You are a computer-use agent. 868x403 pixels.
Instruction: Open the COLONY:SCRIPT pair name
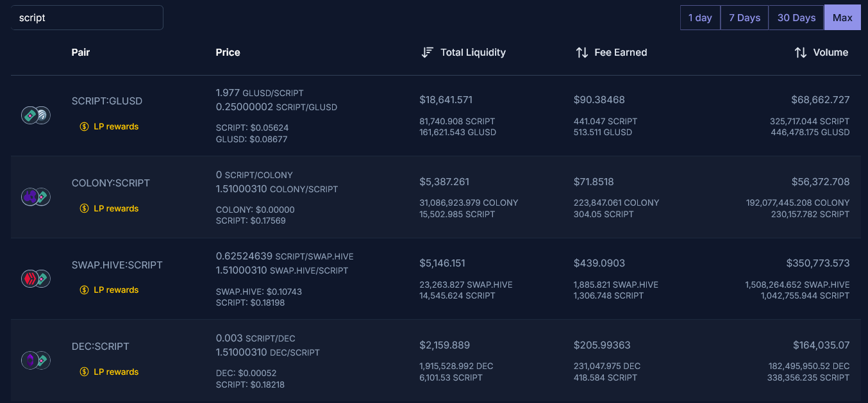[x=111, y=183]
